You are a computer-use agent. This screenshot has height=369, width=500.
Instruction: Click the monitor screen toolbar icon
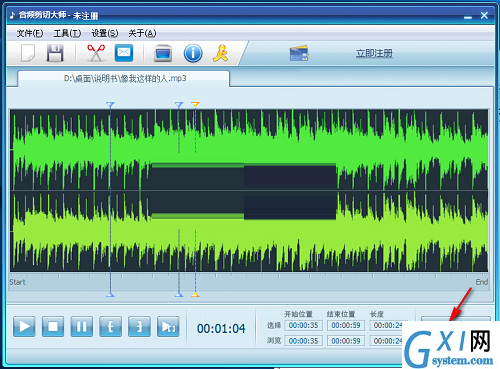[163, 53]
